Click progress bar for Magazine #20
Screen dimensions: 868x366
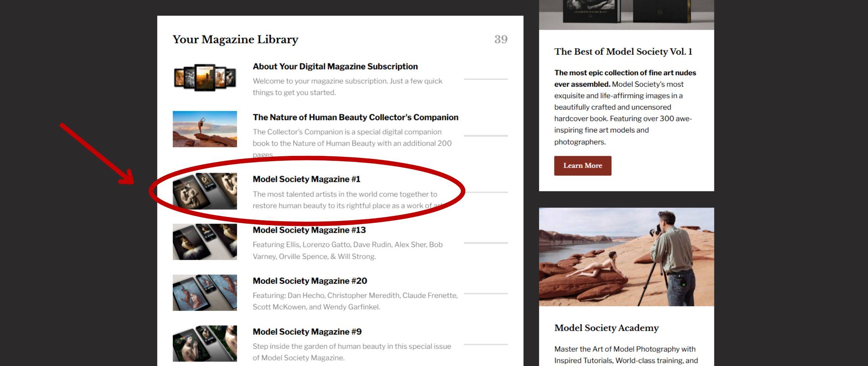click(x=486, y=293)
